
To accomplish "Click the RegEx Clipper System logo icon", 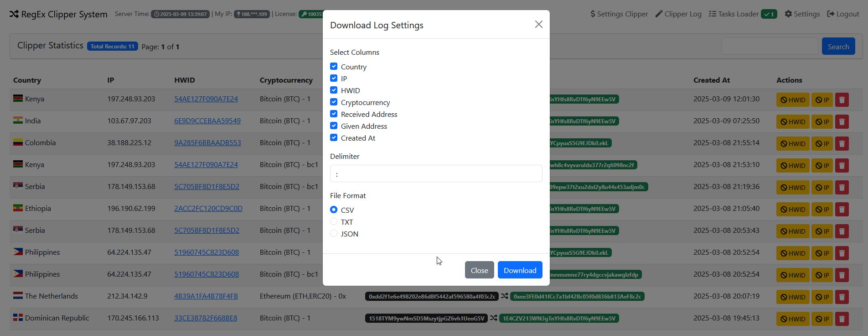I will 14,14.
